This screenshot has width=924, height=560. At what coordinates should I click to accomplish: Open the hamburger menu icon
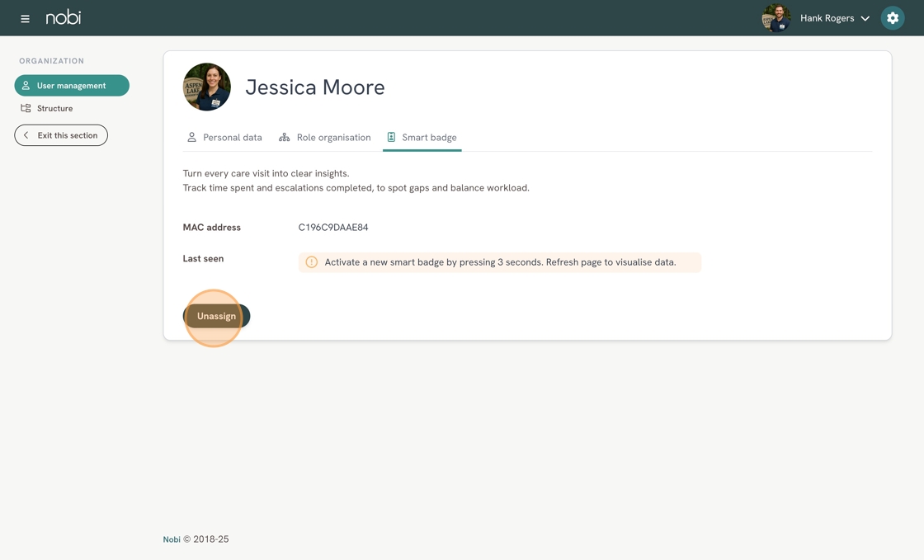pos(25,18)
